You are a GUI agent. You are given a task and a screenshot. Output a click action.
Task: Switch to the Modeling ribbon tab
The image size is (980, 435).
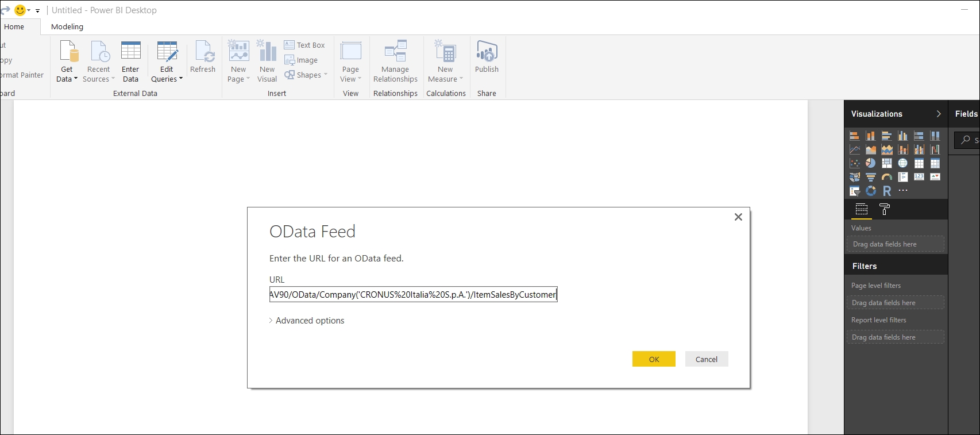67,26
